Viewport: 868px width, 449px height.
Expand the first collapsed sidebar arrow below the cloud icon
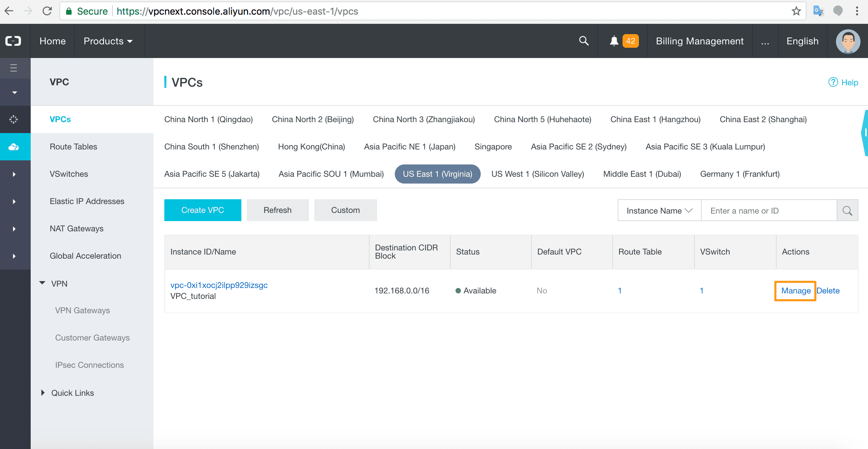14,174
